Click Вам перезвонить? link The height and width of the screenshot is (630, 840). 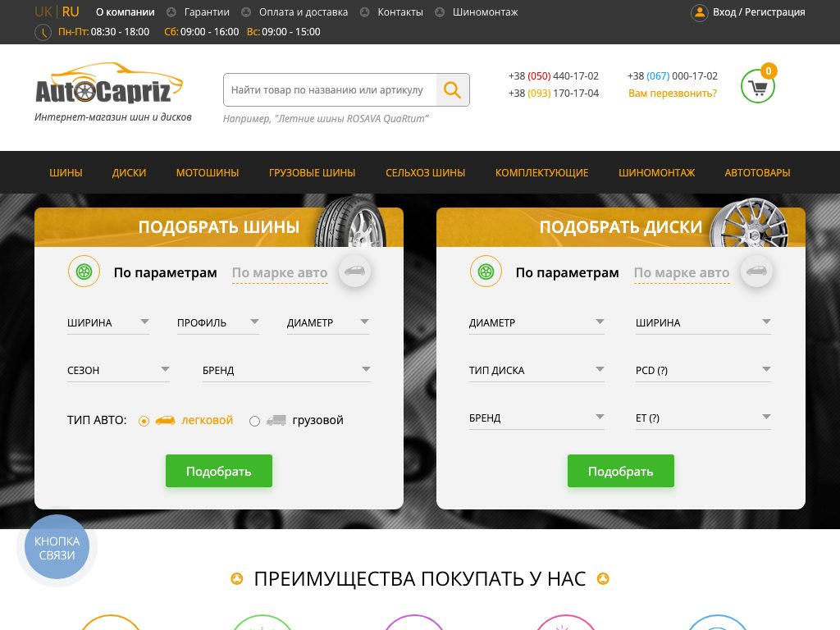(x=673, y=94)
